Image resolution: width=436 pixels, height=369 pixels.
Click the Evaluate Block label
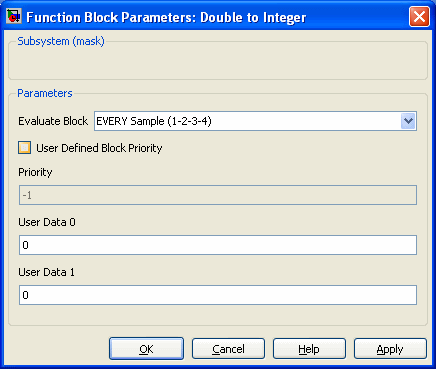[x=53, y=121]
